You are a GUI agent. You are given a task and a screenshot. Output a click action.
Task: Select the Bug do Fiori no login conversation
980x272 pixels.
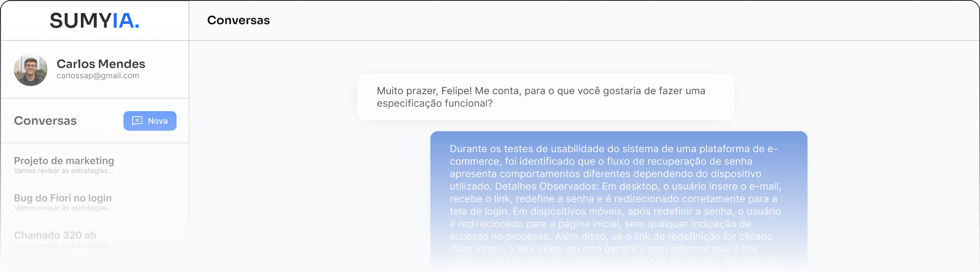click(x=63, y=198)
